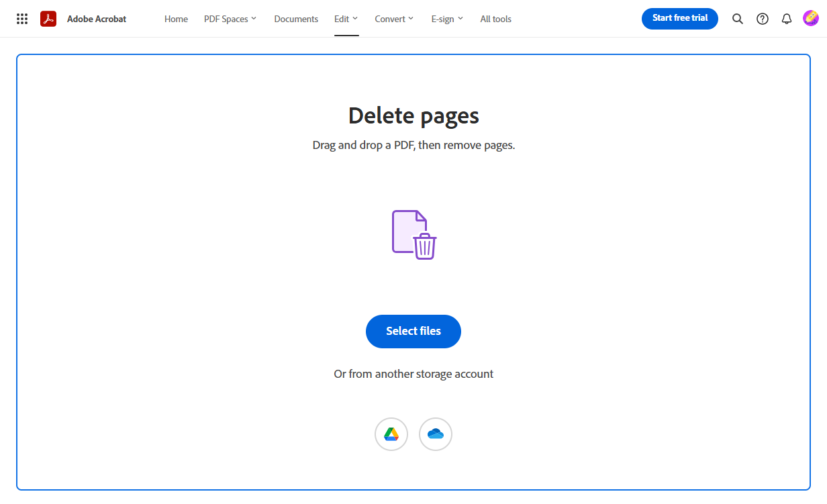Click the Adobe Acrobat brand name text
Viewport: 827px width, 504px height.
tap(97, 18)
